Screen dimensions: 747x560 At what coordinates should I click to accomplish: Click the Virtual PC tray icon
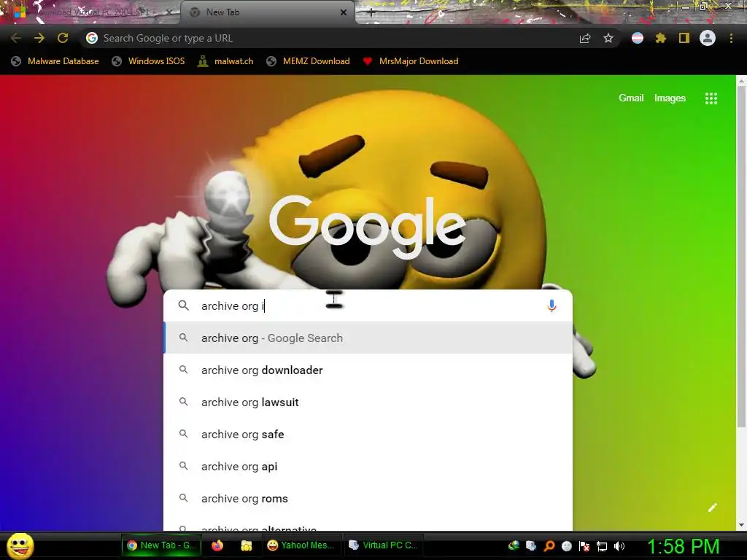pyautogui.click(x=531, y=545)
